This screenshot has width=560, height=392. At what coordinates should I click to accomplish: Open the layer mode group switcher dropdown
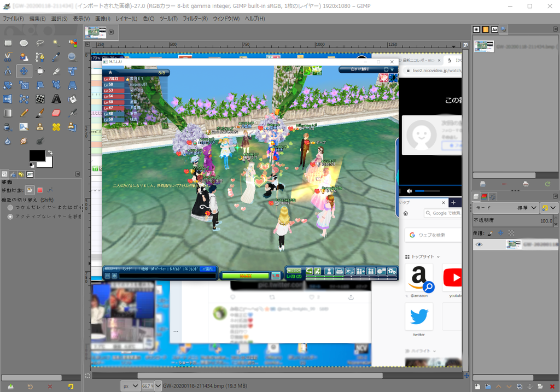549,207
